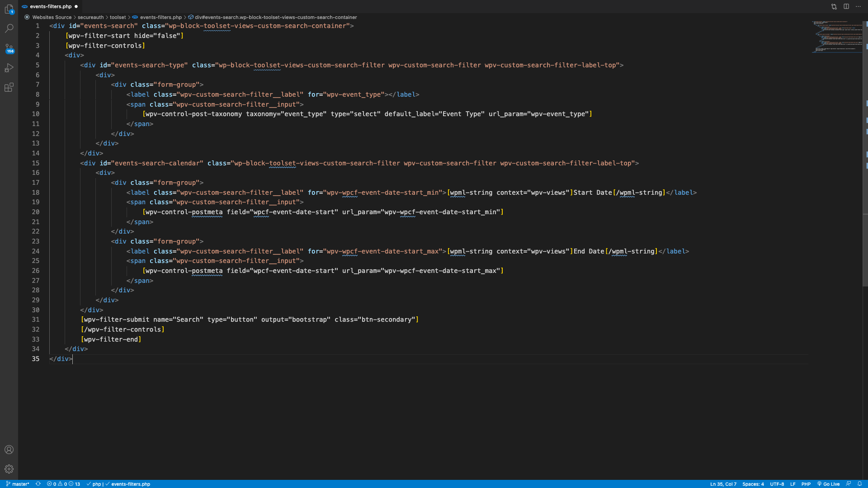Click secureauth in the breadcrumb

[90, 17]
